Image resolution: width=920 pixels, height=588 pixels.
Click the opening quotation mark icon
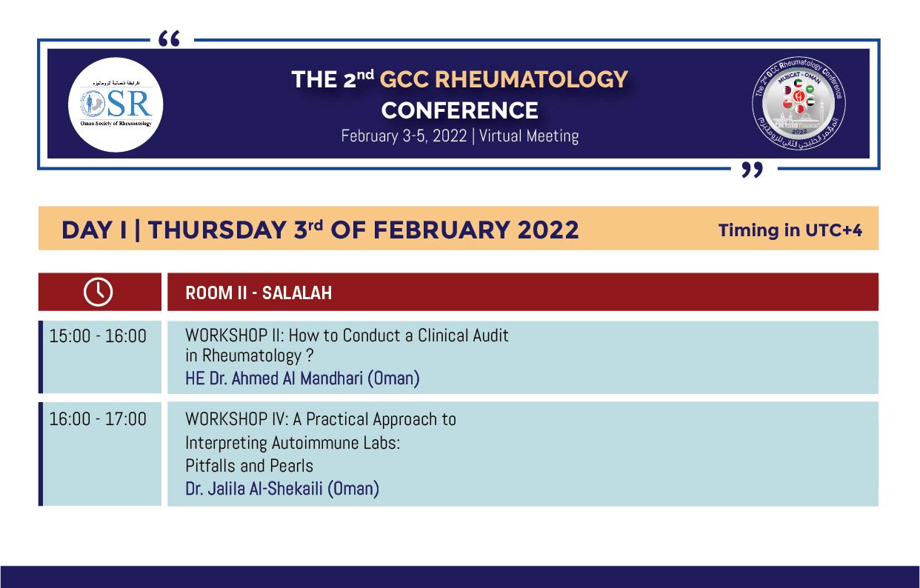pos(170,39)
